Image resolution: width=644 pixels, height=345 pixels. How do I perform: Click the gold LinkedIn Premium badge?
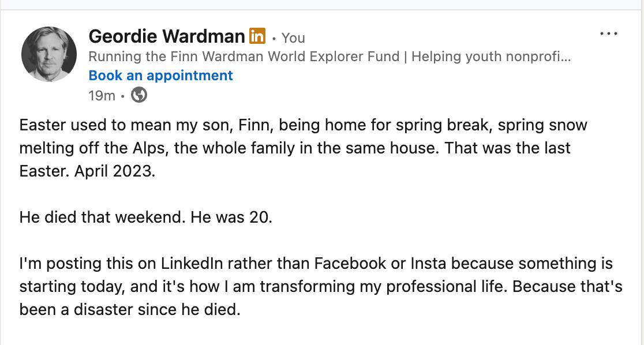(257, 36)
